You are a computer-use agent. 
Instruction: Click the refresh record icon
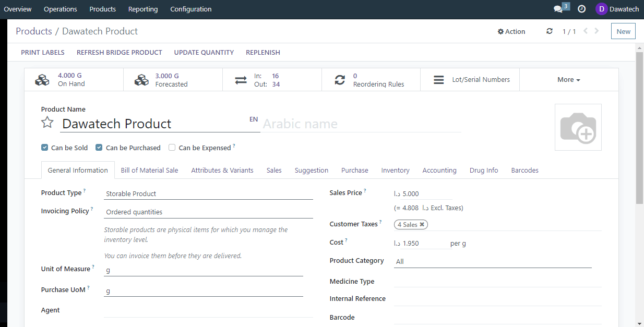click(x=550, y=31)
